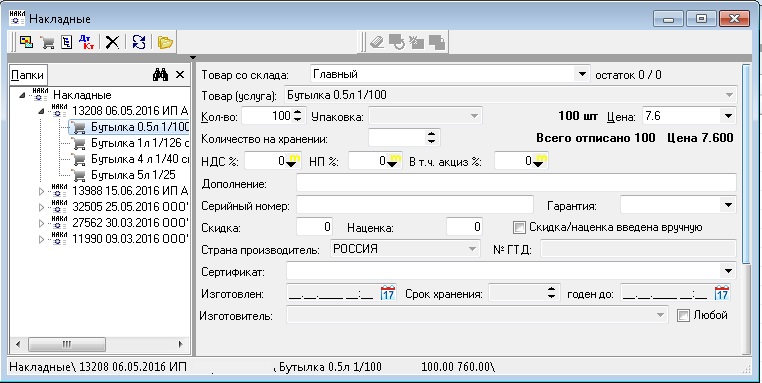The image size is (762, 383).
Task: Open the Товар (услуга) dropdown arrow
Action: pyautogui.click(x=729, y=95)
